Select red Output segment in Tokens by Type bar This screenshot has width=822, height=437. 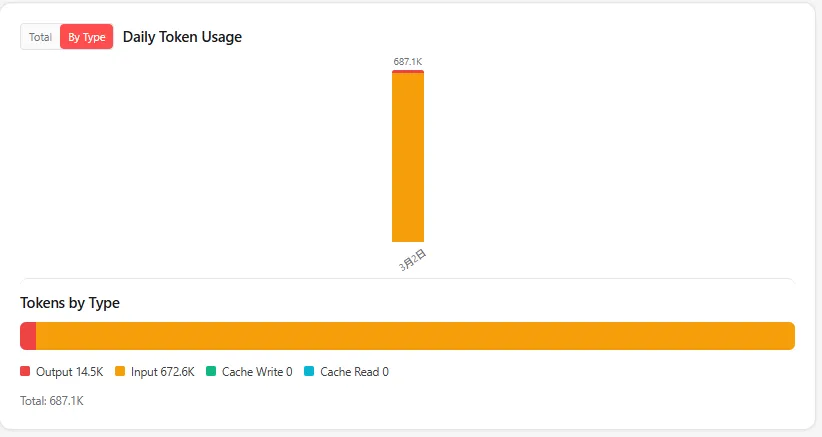(x=28, y=336)
